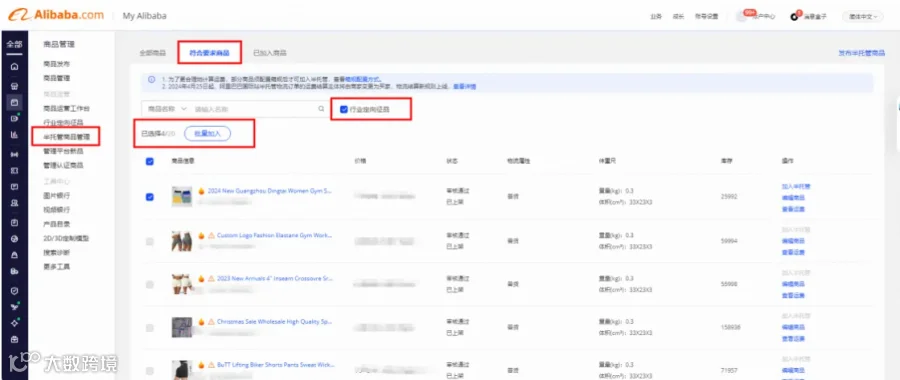This screenshot has width=900, height=380.
Task: Expand the 商品名称 search type dropdown
Action: (x=167, y=108)
